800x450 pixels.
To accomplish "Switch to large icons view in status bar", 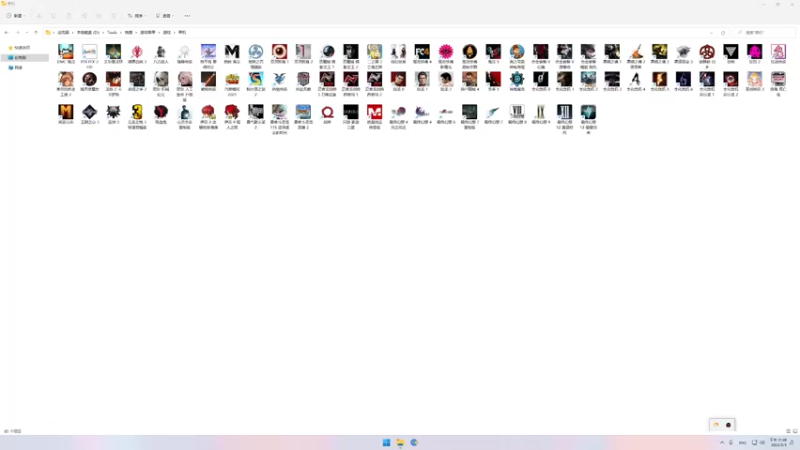I will coord(795,431).
